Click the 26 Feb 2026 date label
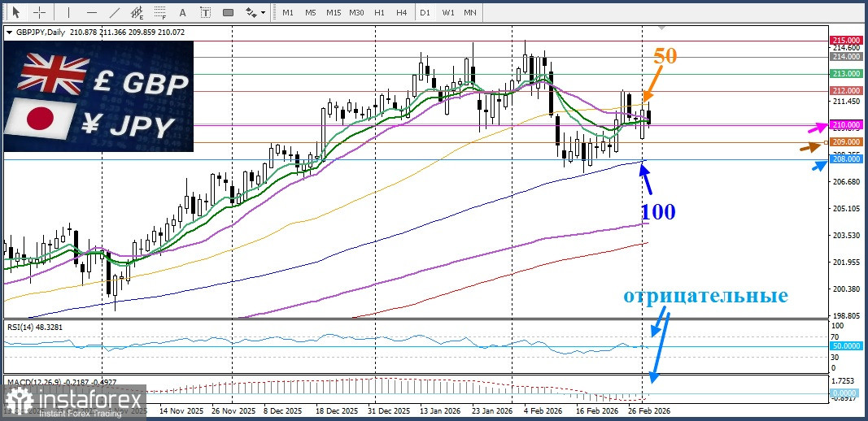868x421 pixels. tap(649, 411)
